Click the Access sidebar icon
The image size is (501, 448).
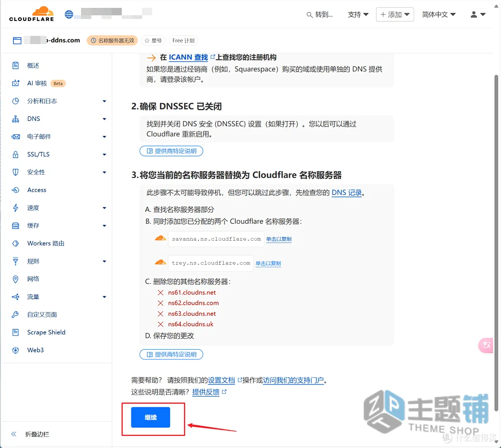point(15,190)
